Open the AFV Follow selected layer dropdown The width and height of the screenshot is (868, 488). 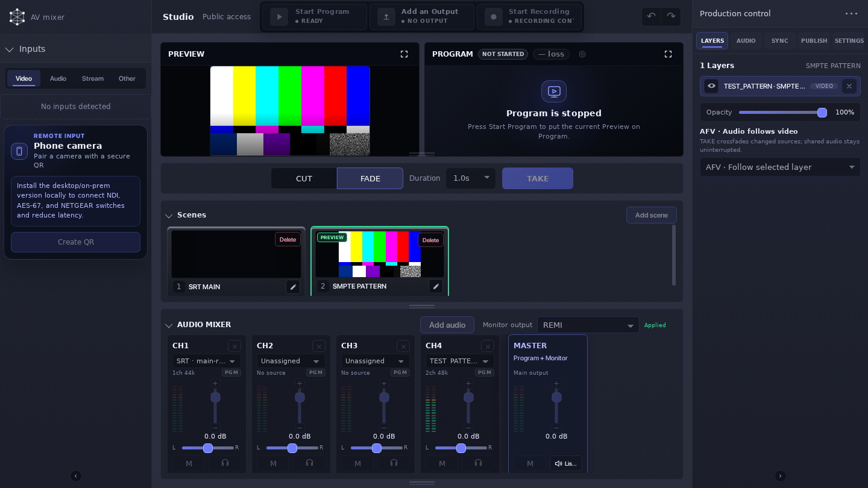click(x=780, y=167)
